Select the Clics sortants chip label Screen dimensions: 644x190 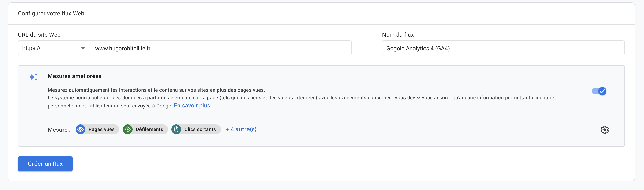click(x=200, y=129)
